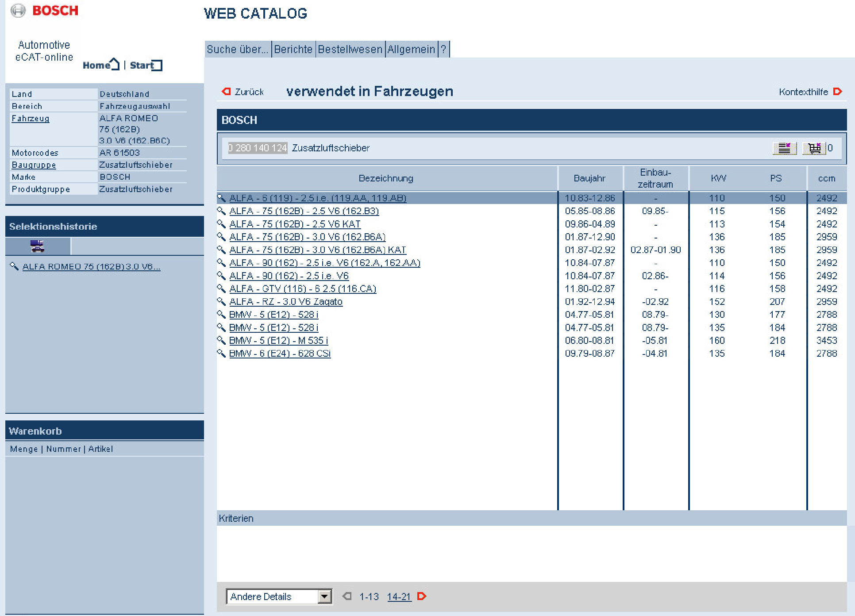Click Home text link
Screen dimensions: 855x616
96,65
